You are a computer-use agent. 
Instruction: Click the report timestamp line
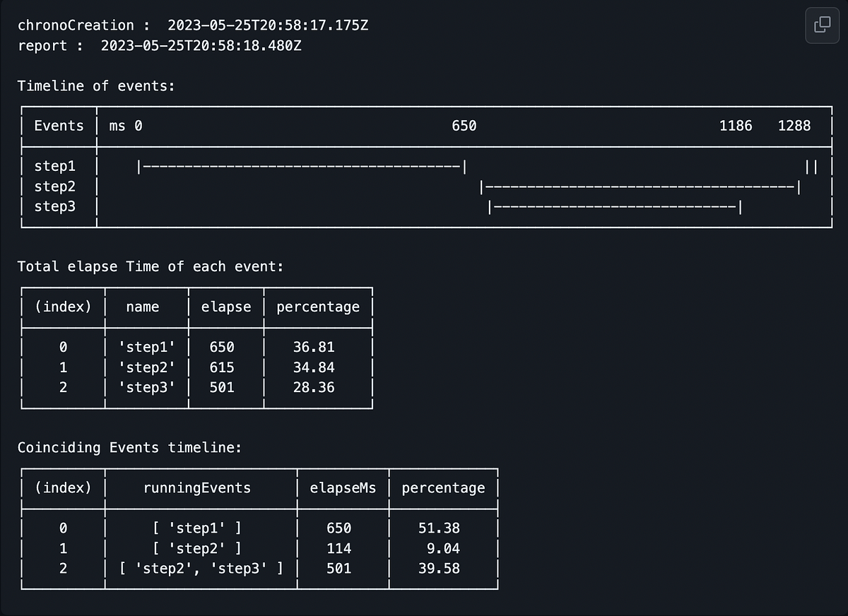(x=163, y=45)
